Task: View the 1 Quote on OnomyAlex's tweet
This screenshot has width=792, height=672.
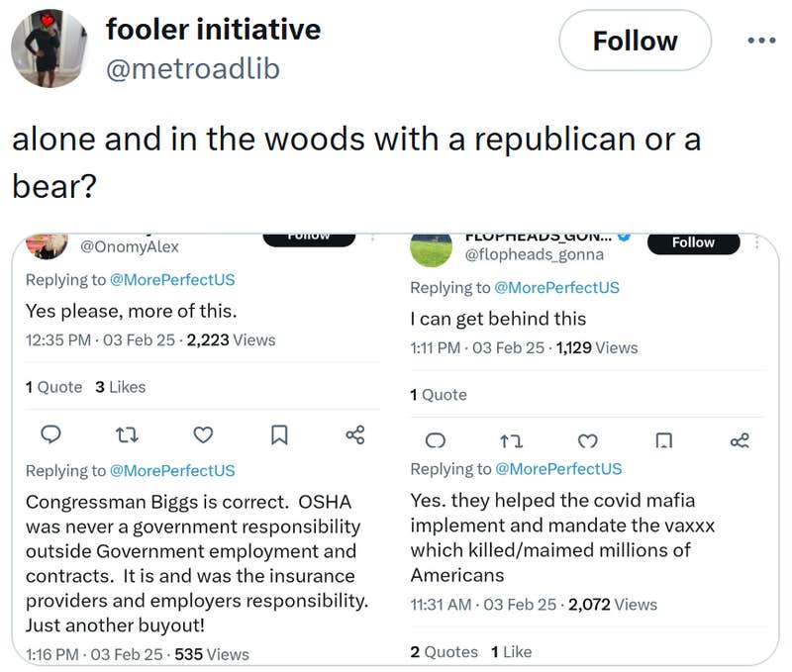Action: coord(53,387)
